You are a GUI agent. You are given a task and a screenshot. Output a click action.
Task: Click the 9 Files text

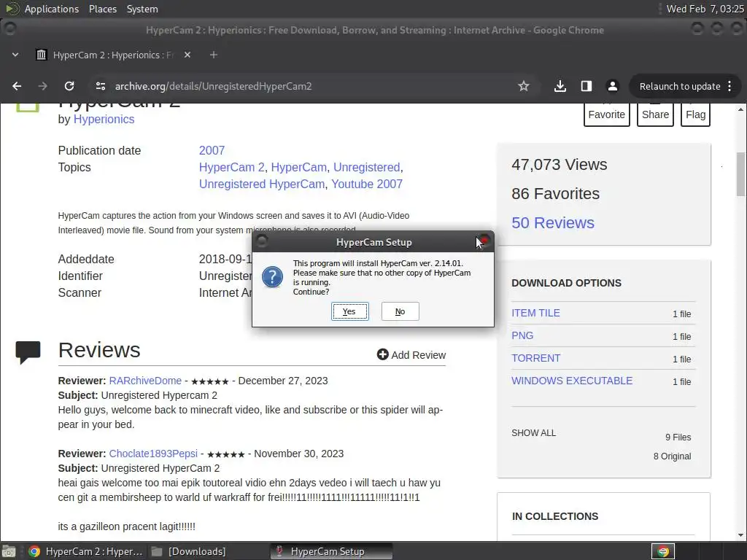(678, 437)
